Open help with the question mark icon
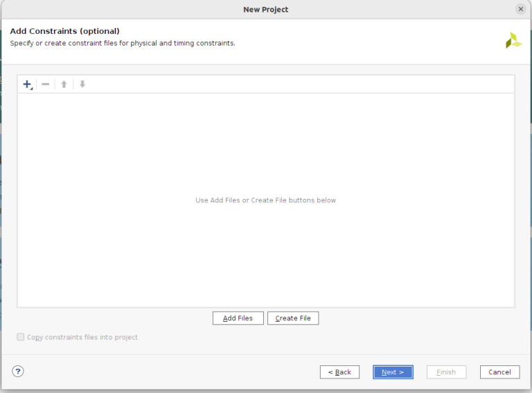Image resolution: width=532 pixels, height=393 pixels. pyautogui.click(x=18, y=372)
